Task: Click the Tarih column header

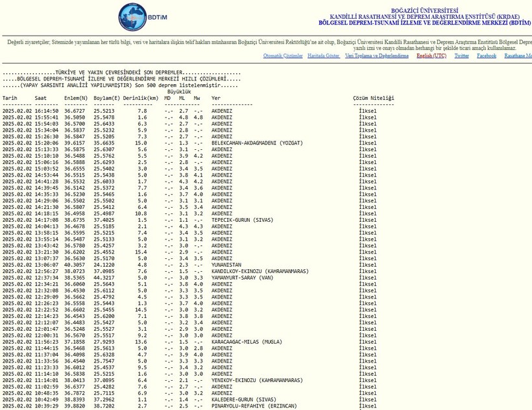Action: 10,98
